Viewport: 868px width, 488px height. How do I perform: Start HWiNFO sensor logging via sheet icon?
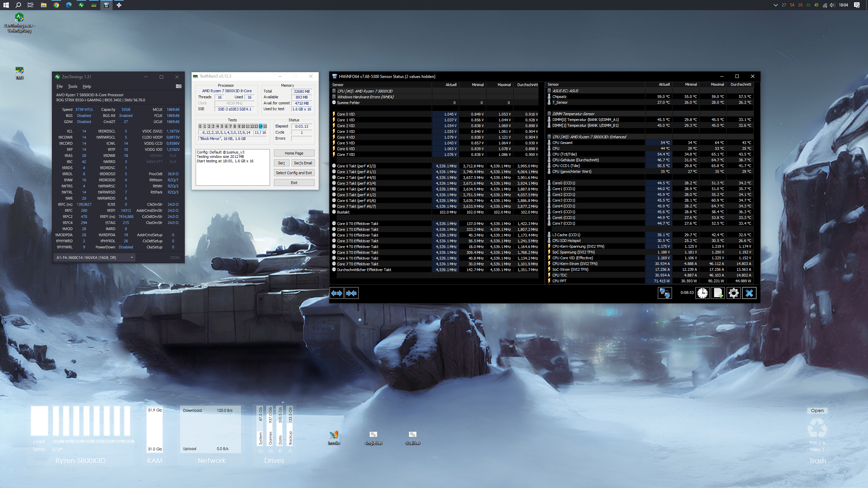point(718,293)
